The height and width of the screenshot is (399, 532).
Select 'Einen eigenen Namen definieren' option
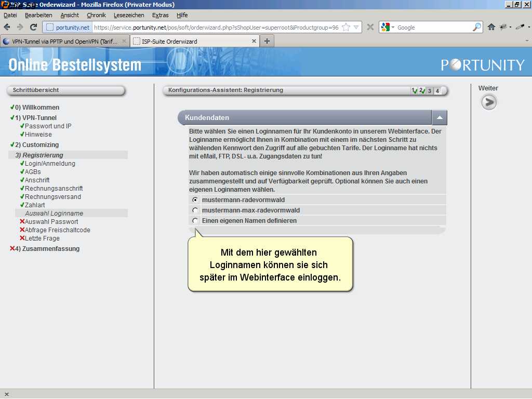pyautogui.click(x=195, y=221)
